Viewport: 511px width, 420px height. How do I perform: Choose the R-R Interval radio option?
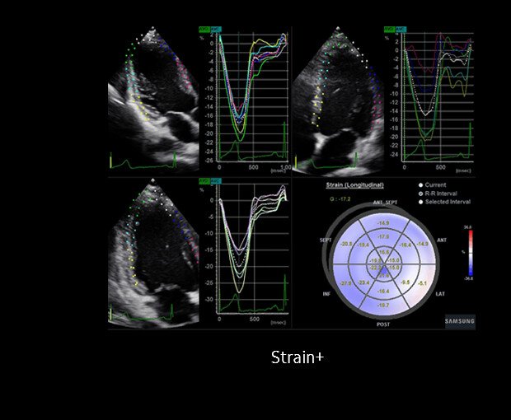[x=420, y=194]
